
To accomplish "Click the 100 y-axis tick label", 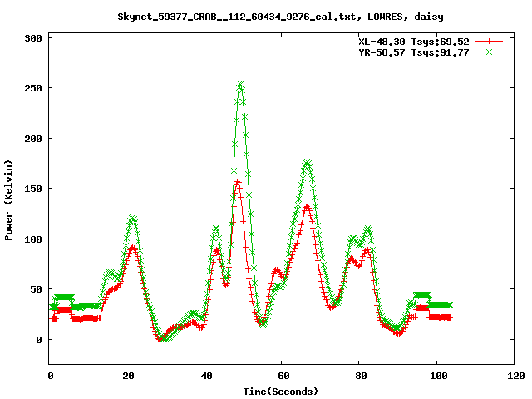I will pyautogui.click(x=33, y=239).
